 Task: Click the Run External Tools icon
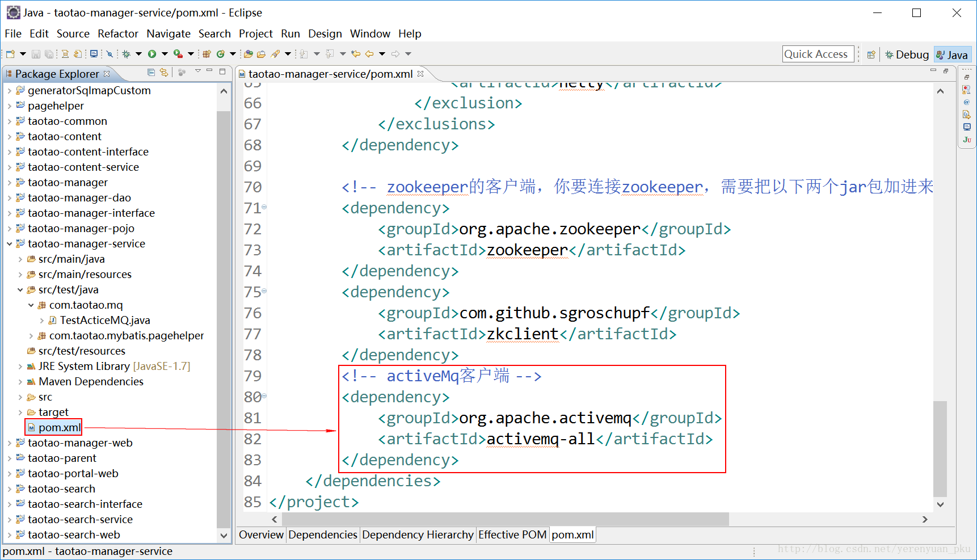tap(178, 54)
